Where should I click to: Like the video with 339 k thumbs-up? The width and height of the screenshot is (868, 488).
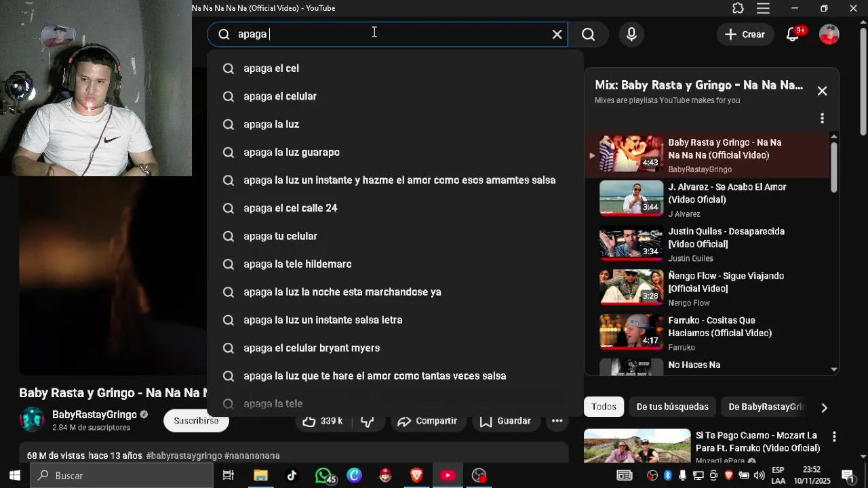pos(322,422)
